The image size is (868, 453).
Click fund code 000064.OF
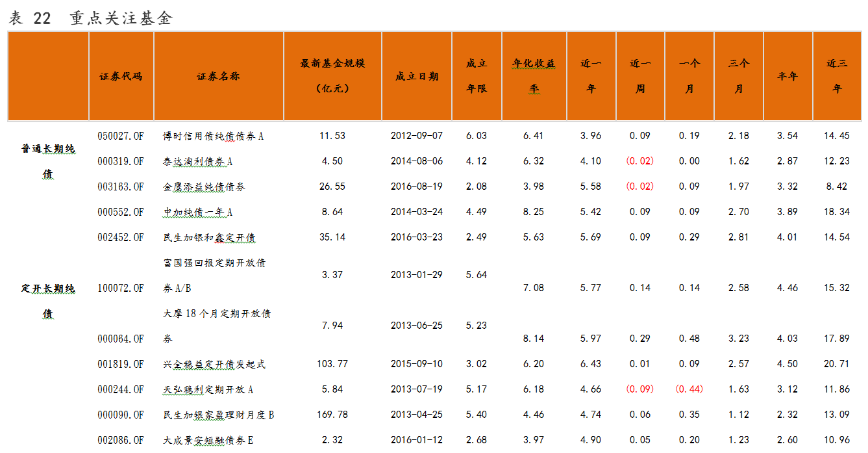(x=121, y=339)
